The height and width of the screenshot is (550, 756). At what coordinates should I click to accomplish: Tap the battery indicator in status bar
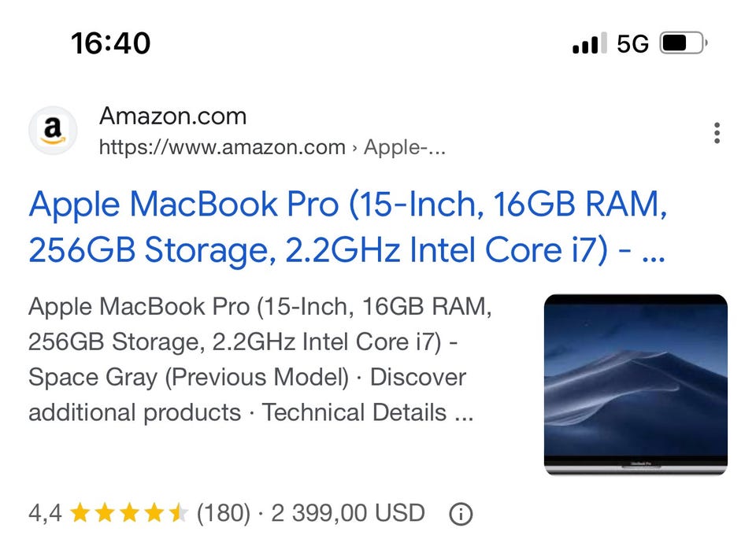click(683, 43)
